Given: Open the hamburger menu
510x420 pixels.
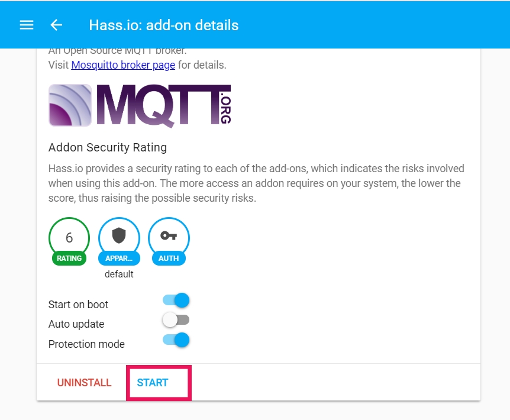Looking at the screenshot, I should tap(27, 25).
